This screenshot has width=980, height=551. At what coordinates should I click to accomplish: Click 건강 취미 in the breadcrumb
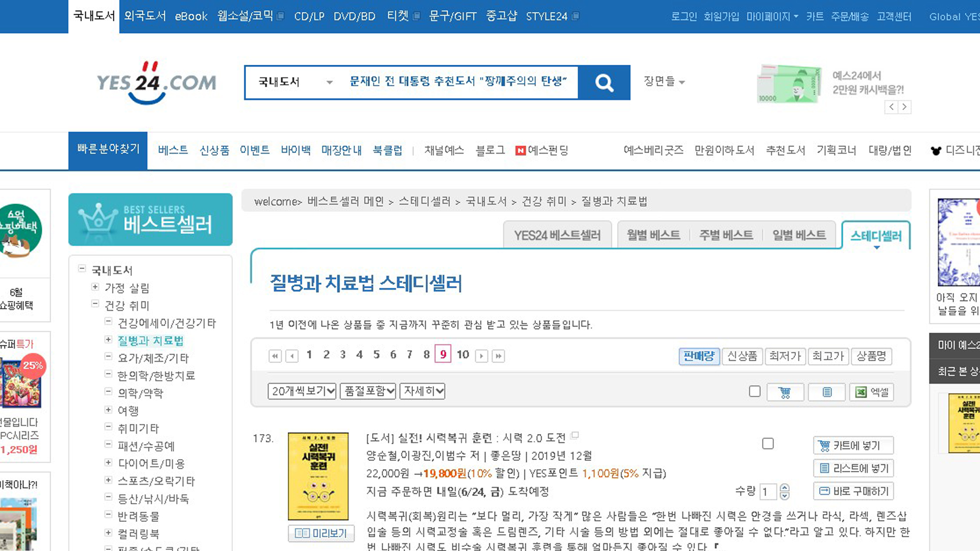pos(544,202)
